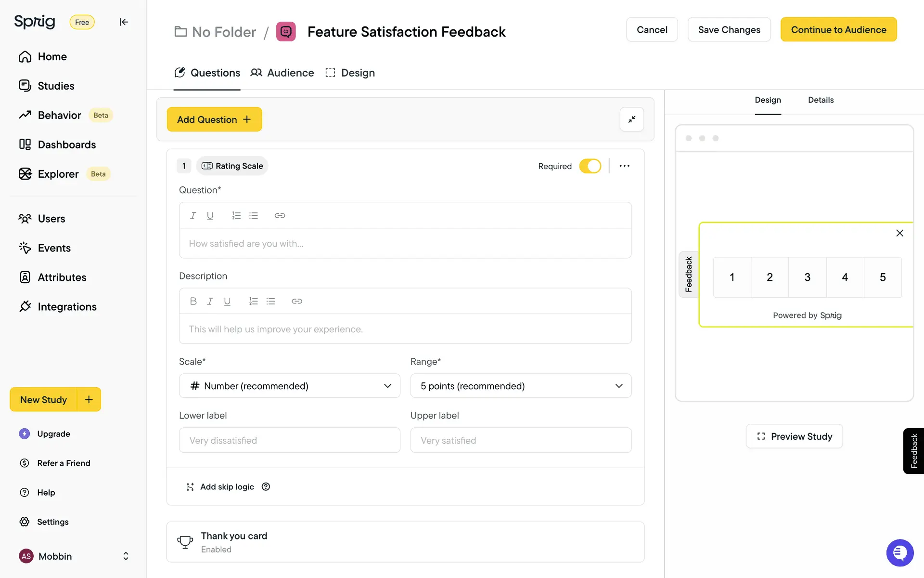
Task: Select rating 5 in the preview
Action: [882, 277]
